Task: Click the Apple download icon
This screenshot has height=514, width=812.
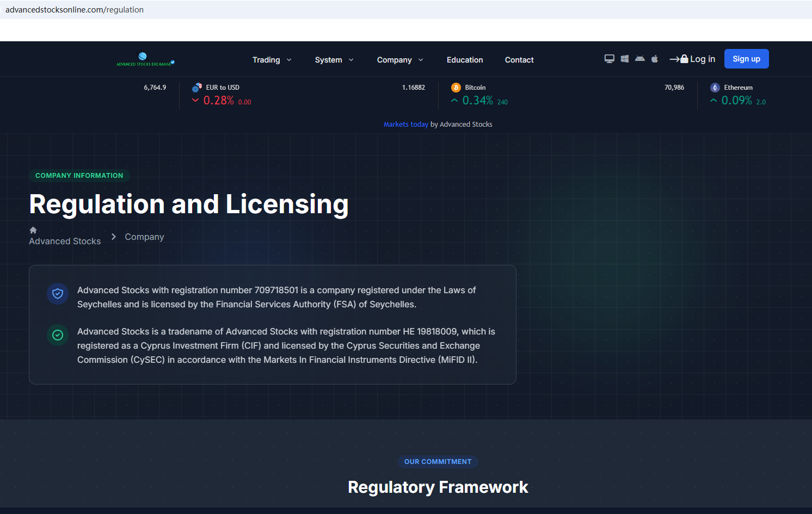Action: 655,59
